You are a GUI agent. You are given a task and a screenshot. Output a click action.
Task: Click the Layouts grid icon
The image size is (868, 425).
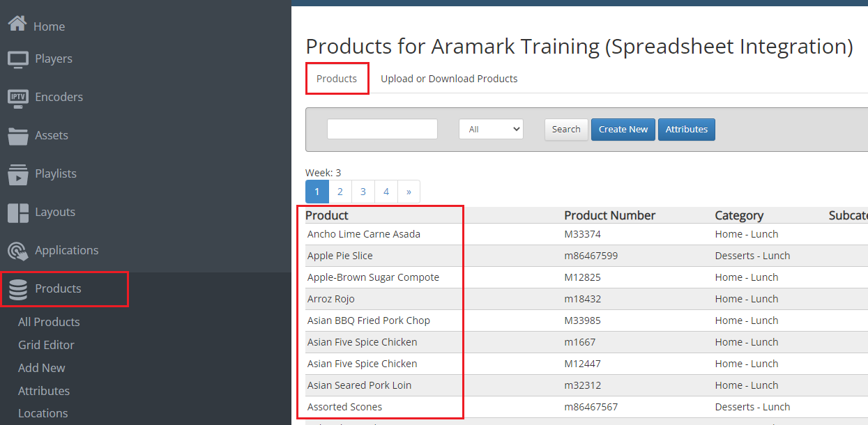(x=17, y=212)
